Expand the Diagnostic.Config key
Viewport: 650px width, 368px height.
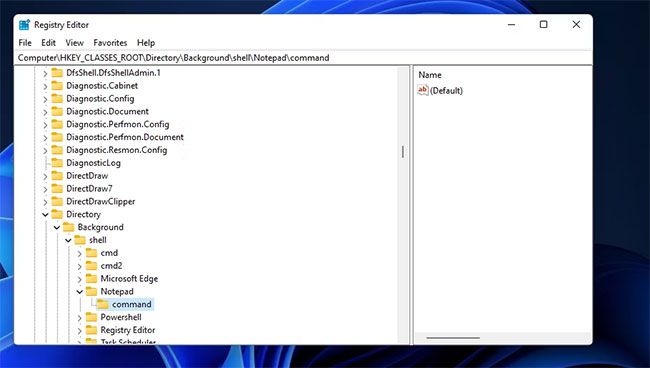tap(45, 99)
